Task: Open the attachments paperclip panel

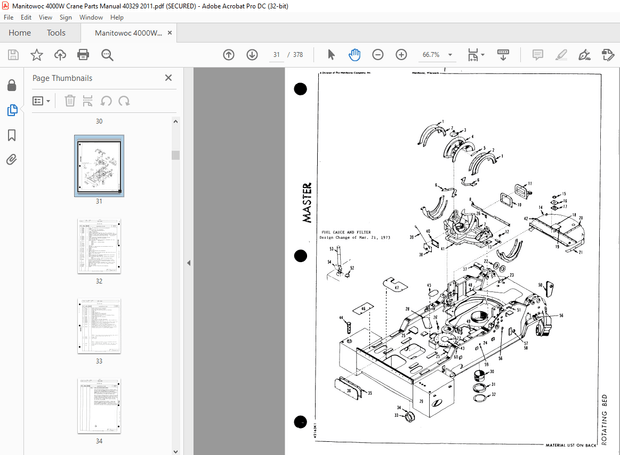Action: click(11, 159)
